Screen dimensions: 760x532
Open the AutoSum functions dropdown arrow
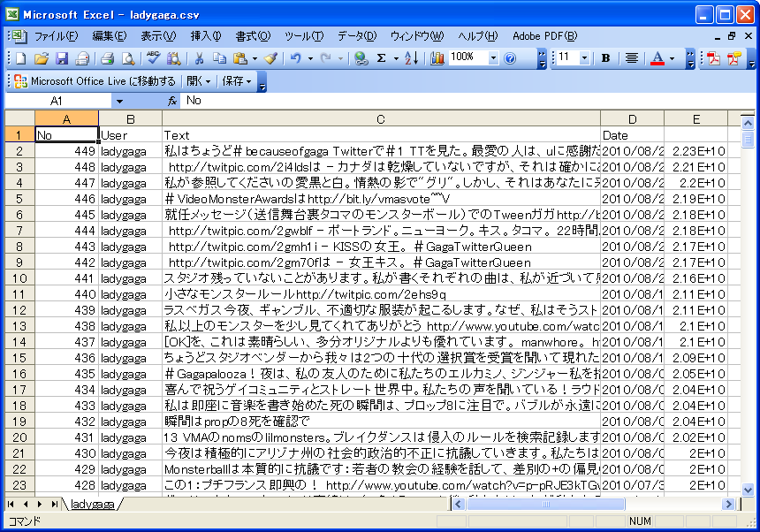[x=396, y=59]
